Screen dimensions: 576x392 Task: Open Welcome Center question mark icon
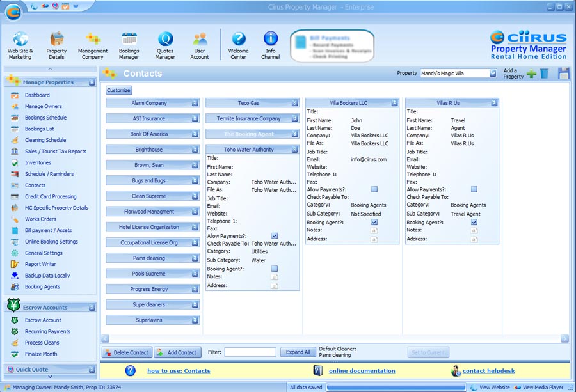pyautogui.click(x=239, y=39)
